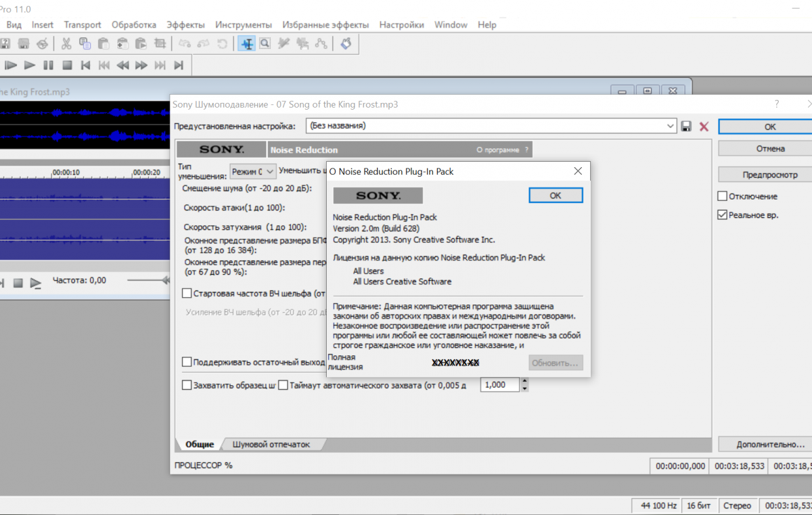Open the Transport menu
Image resolution: width=812 pixels, height=515 pixels.
point(83,25)
